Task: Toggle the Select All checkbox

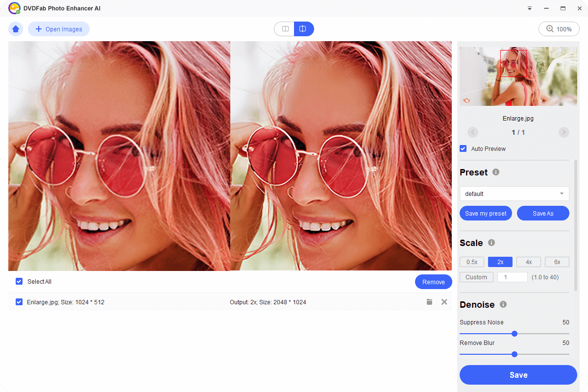Action: click(x=19, y=281)
